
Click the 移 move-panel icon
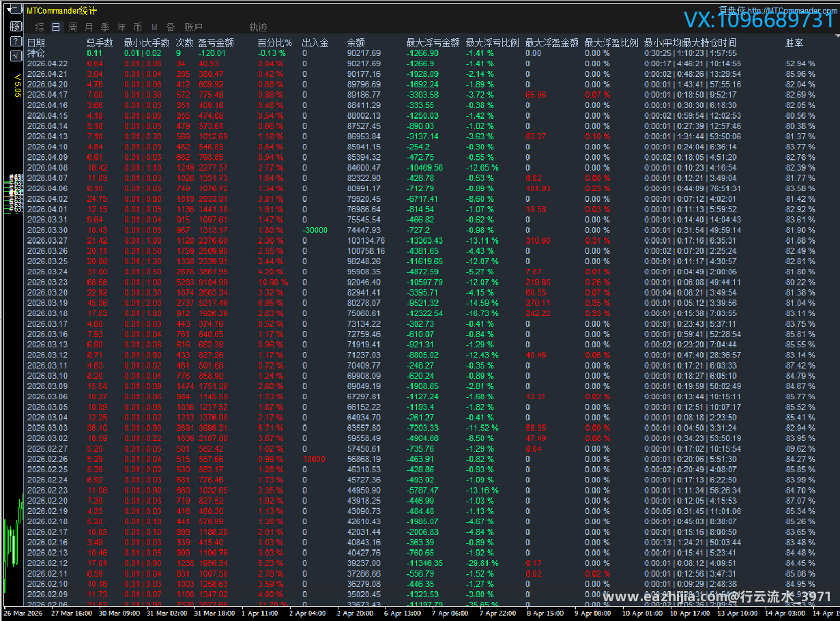16,26
